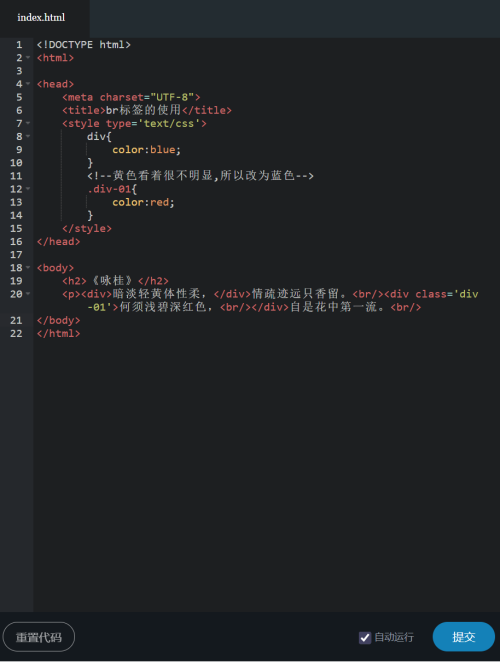The width and height of the screenshot is (500, 664).
Task: Click the text 情疏迹远只香留
Action: [296, 294]
